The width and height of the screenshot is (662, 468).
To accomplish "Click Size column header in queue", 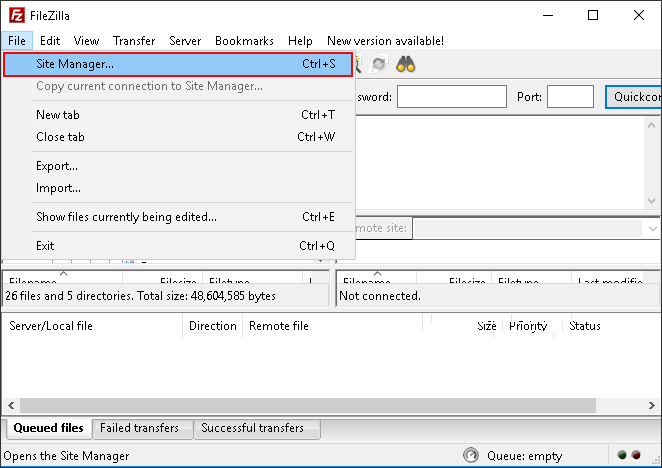I will (486, 326).
